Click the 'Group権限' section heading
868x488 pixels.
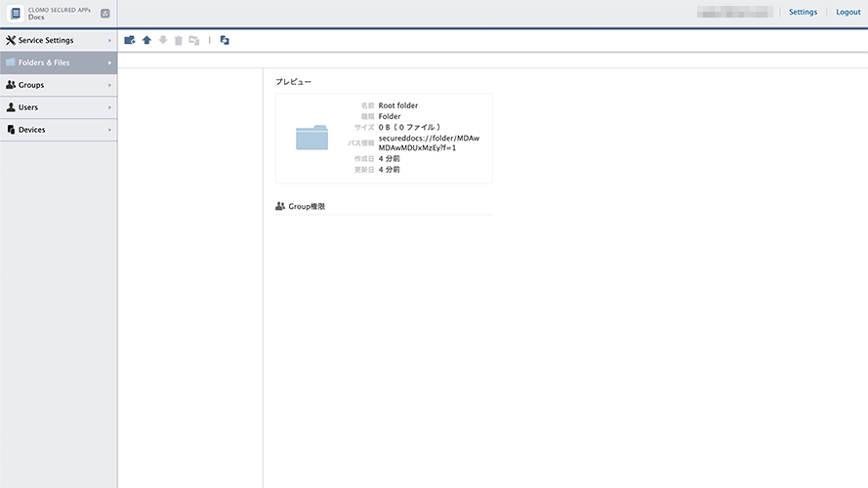click(x=307, y=206)
